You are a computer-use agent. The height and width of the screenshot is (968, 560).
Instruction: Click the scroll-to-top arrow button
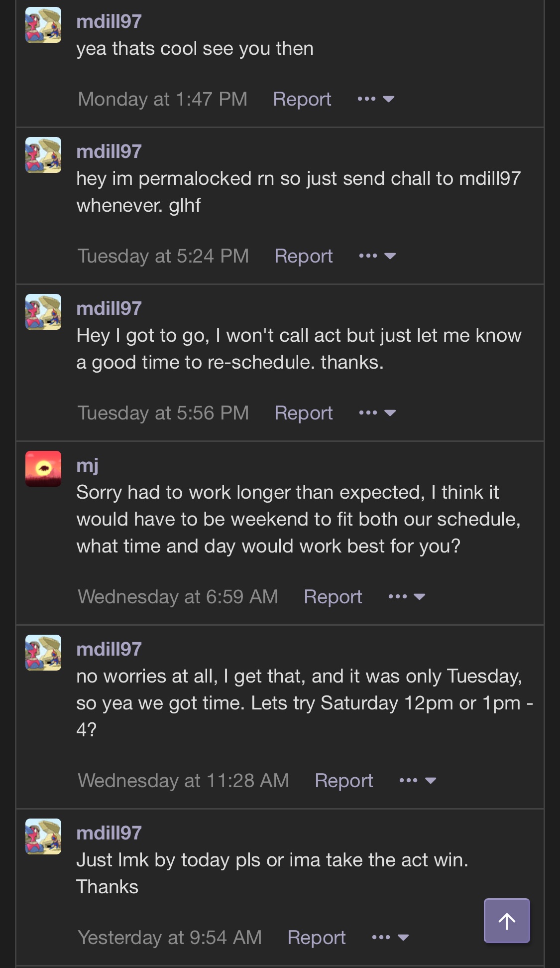pos(507,921)
